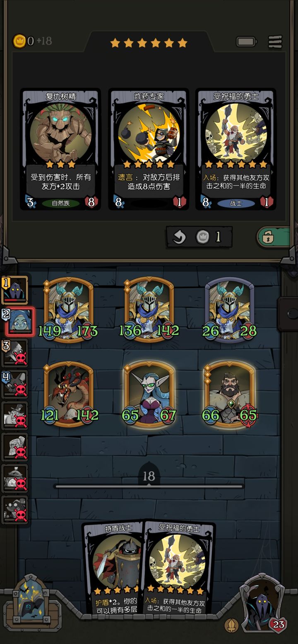Select the elf sorceress unit 65/67
Viewport: 298px width, 644px height.
point(149,394)
